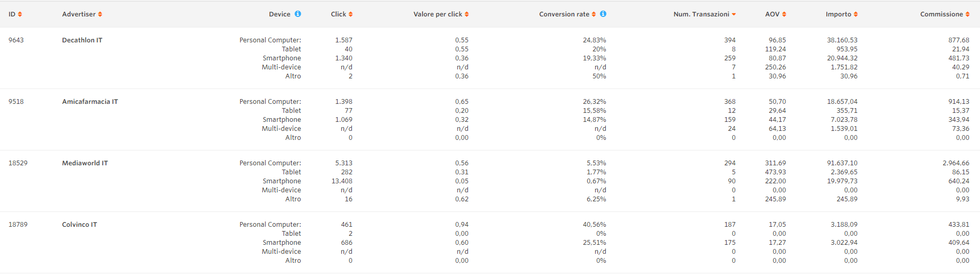The image size is (980, 275).
Task: Open the Amicafarmacia IT advertiser
Action: 90,102
